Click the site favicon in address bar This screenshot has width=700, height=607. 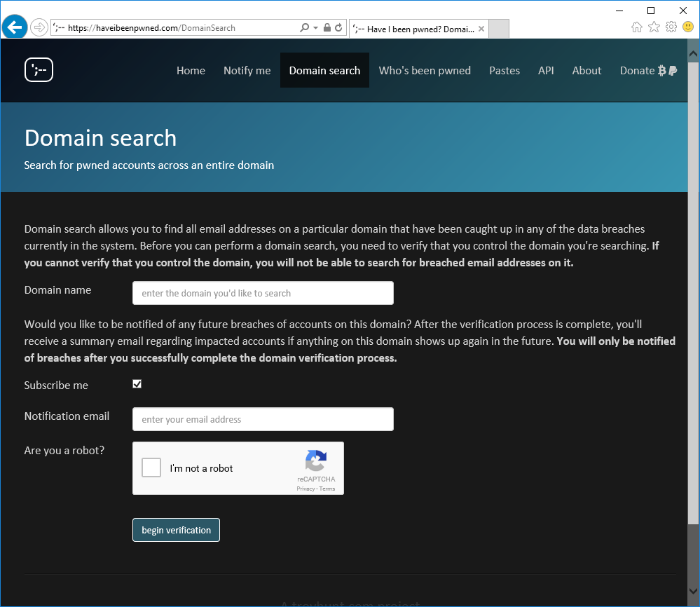tap(58, 28)
